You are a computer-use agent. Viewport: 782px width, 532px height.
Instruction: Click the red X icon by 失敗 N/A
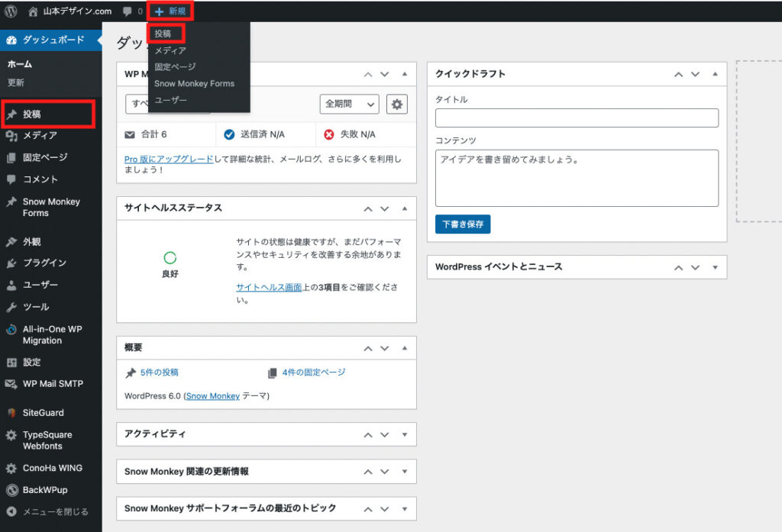click(x=328, y=134)
